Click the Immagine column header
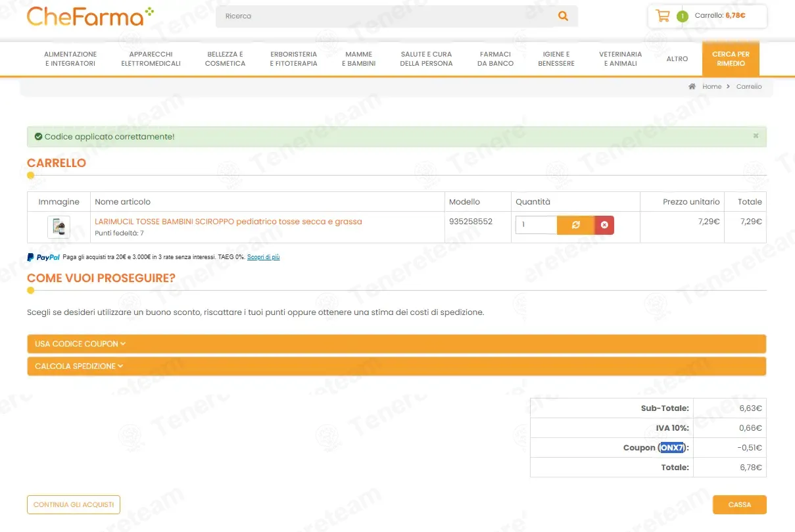795x532 pixels. point(59,202)
